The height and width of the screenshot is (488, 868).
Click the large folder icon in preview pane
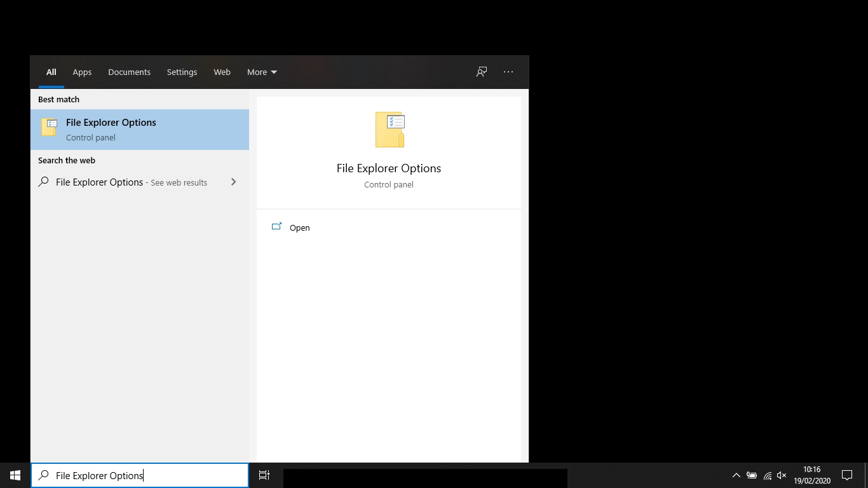(x=390, y=130)
